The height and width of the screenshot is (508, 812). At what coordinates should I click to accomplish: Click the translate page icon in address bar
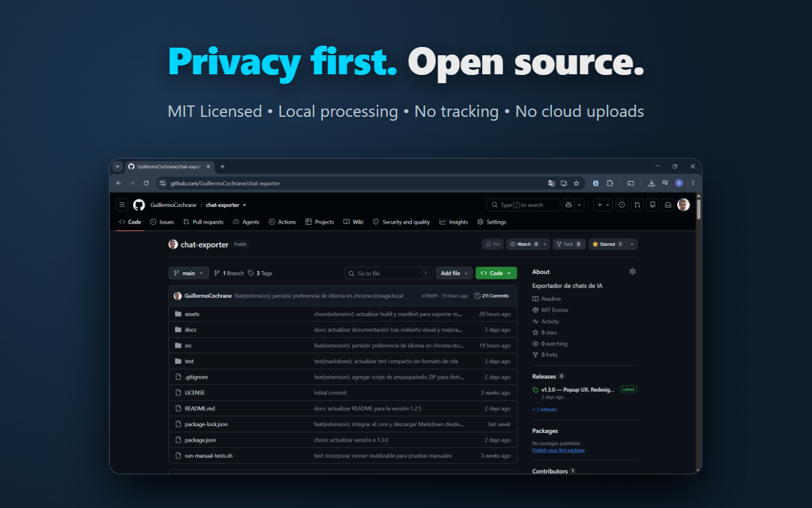click(x=551, y=183)
